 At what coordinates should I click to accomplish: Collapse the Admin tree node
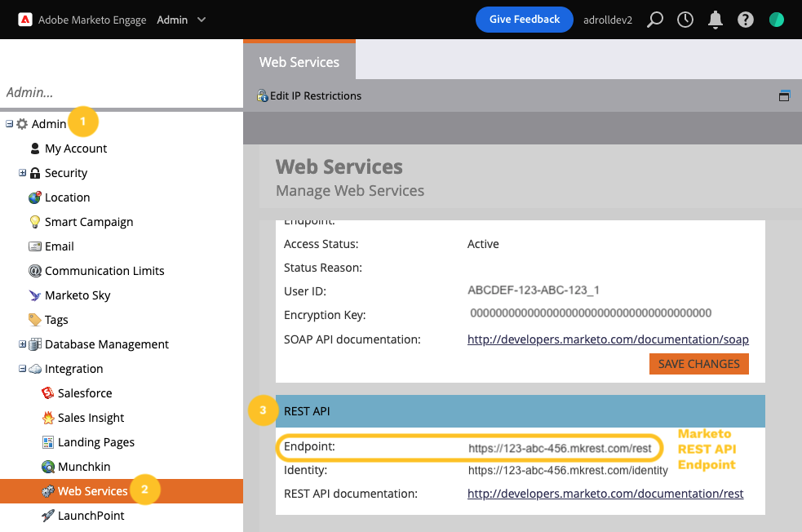coord(9,124)
